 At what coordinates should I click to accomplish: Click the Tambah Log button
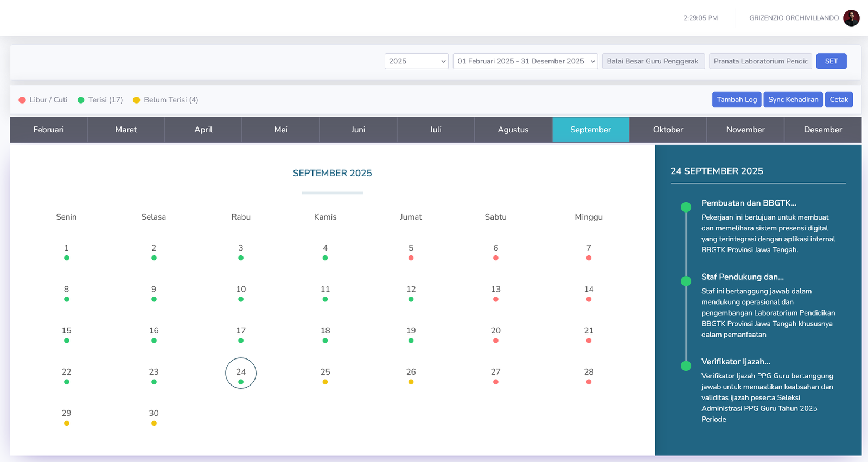[736, 100]
